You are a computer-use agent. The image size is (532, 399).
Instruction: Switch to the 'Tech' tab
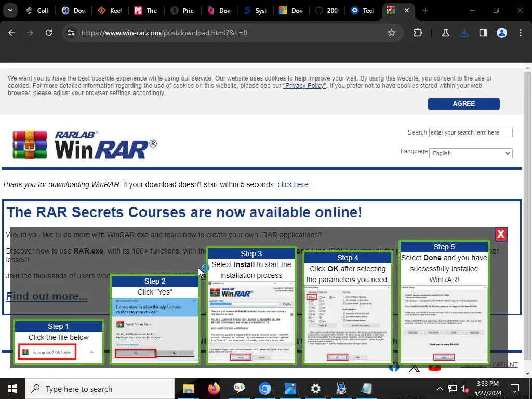pos(363,10)
